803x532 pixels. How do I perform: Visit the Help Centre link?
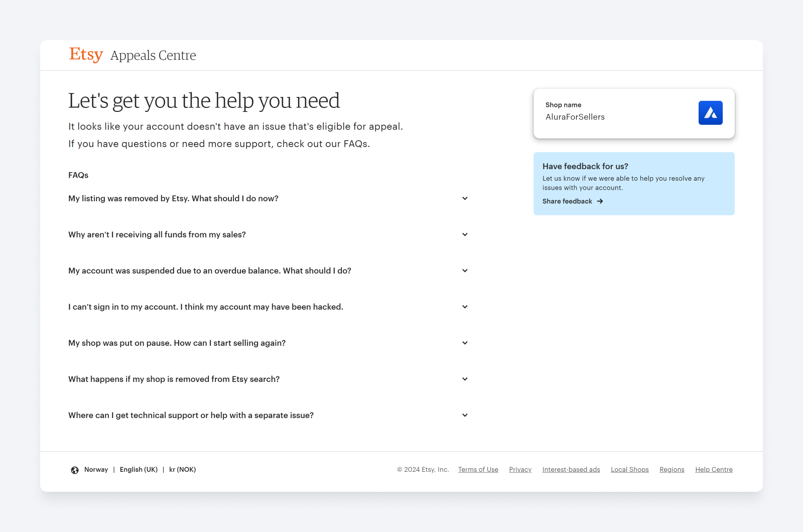(x=714, y=469)
